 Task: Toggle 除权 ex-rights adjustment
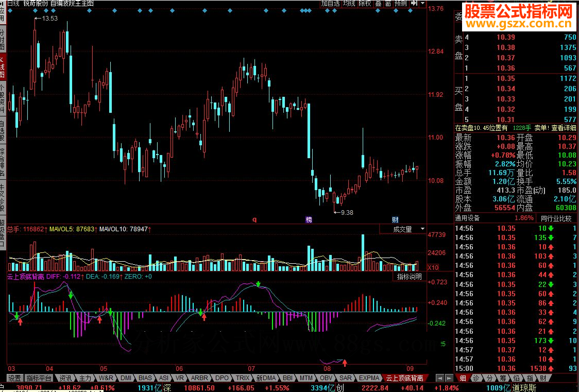pyautogui.click(x=365, y=3)
